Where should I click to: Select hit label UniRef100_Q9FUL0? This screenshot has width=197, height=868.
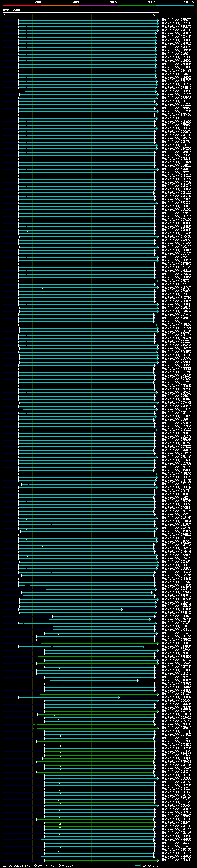(x=177, y=33)
